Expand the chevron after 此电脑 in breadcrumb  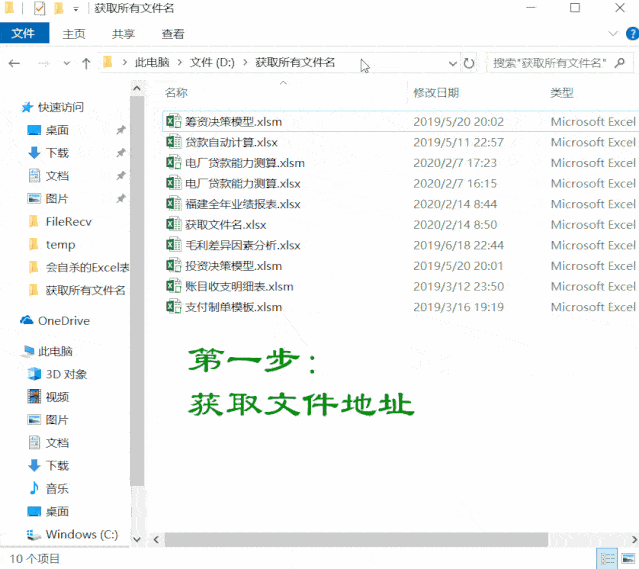pos(180,63)
